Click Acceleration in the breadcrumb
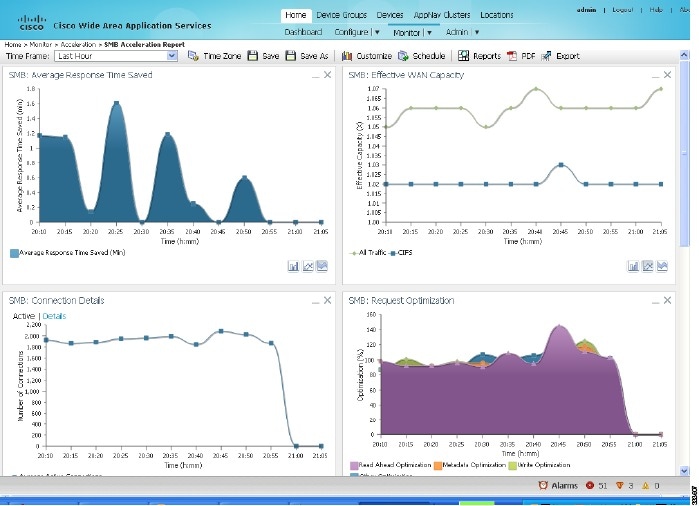Screen dimensions: 699x506 click(x=78, y=45)
